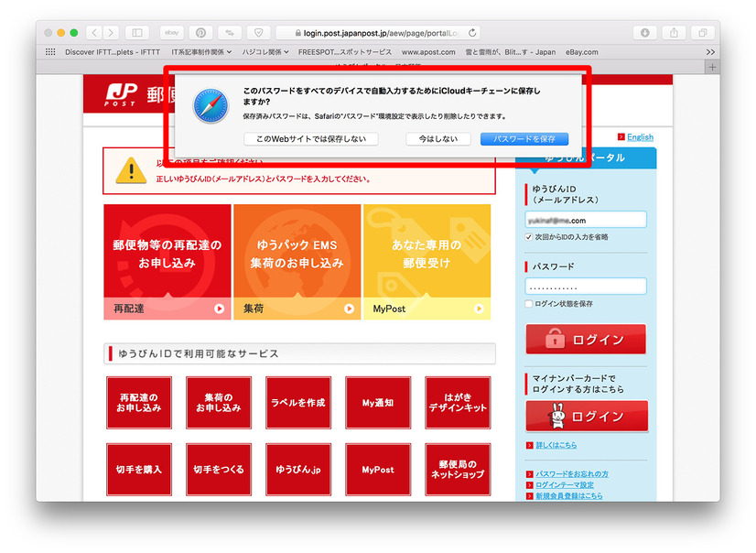The image size is (756, 553).
Task: Click the yellow warning triangle icon
Action: point(131,170)
